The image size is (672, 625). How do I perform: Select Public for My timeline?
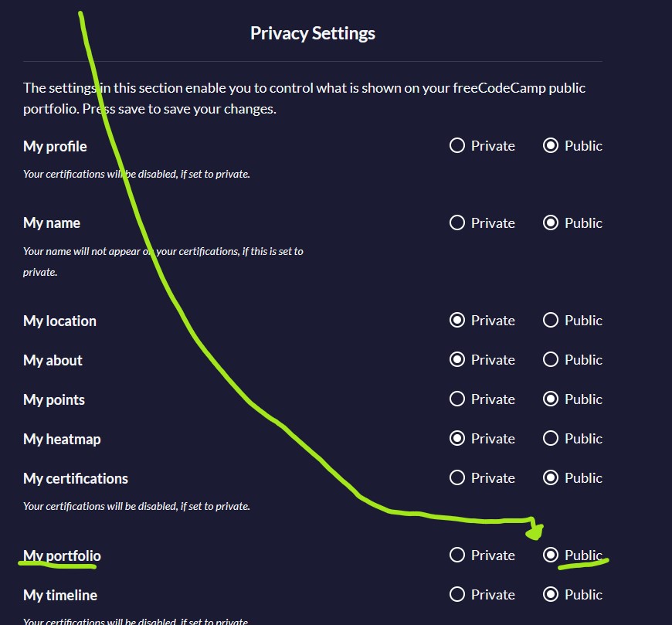550,595
